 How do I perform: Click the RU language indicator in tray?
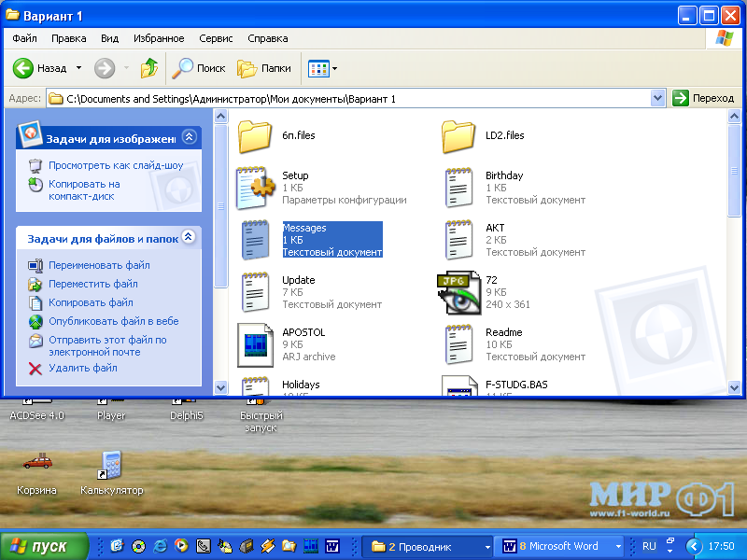[x=649, y=546]
